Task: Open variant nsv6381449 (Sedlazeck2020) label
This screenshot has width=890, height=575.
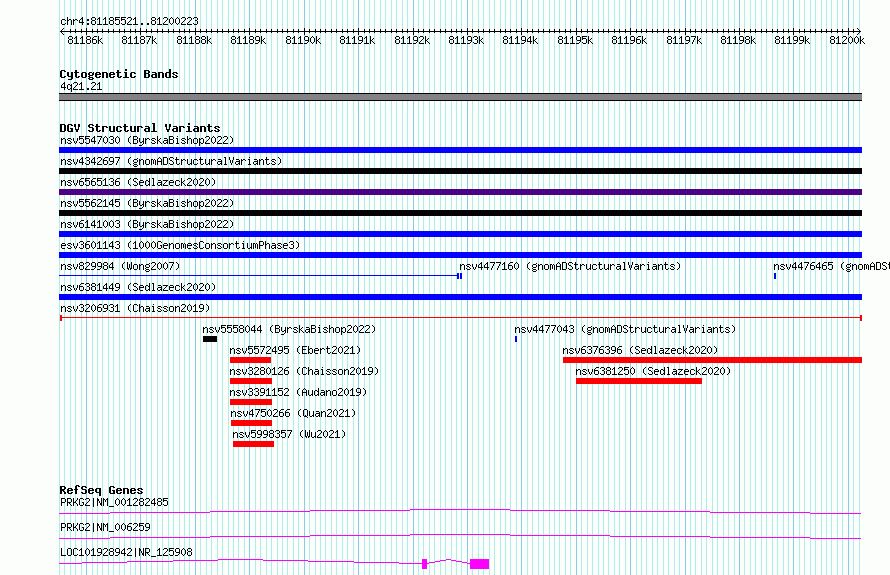Action: [138, 287]
